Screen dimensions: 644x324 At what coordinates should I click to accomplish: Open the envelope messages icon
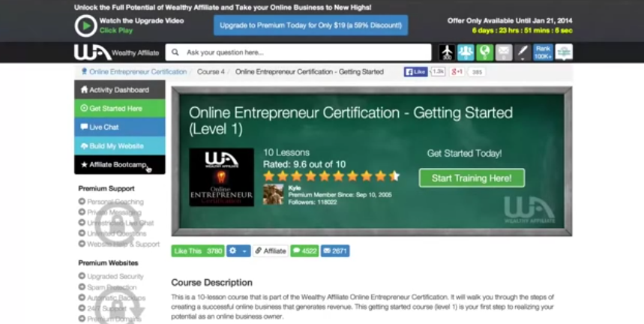(504, 52)
